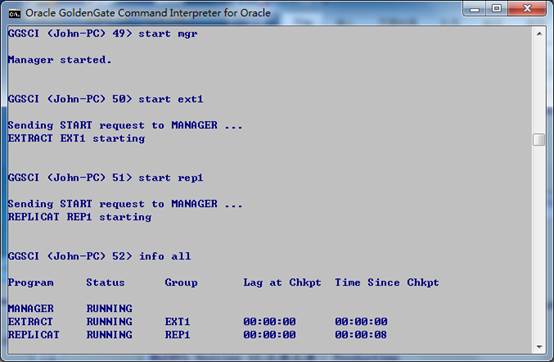Viewport: 554px width, 362px height.
Task: Click the scrollbar up arrow
Action: (x=539, y=34)
